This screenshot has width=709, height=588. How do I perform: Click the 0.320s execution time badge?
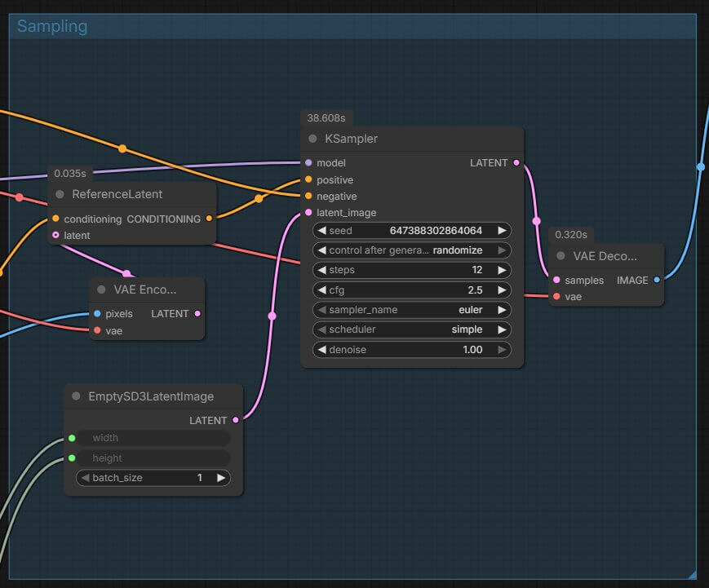tap(571, 235)
